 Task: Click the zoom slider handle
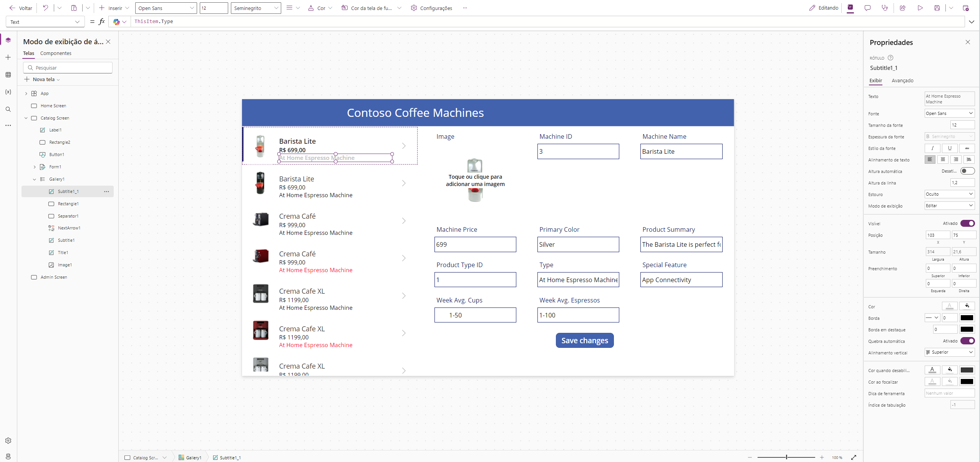coord(786,457)
